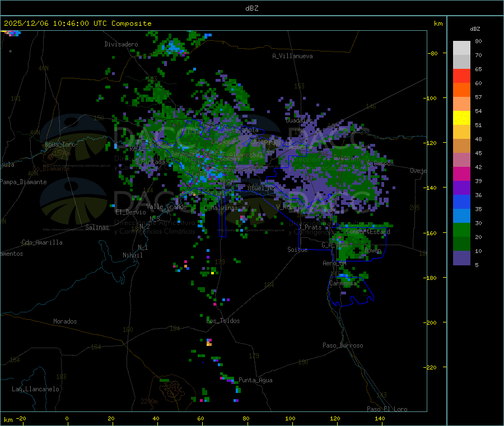The width and height of the screenshot is (504, 426).
Task: Click the 0 km tick on bottom axis
Action: (67, 418)
